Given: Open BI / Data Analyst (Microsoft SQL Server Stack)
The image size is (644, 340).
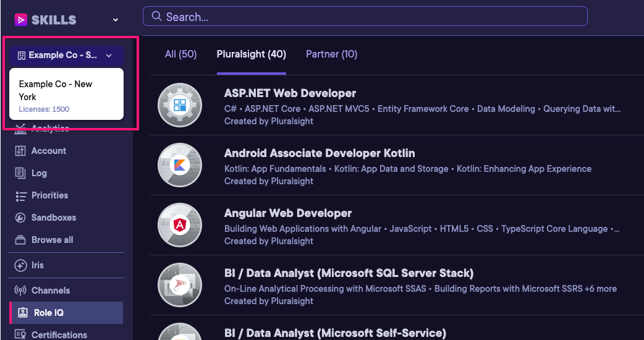Looking at the screenshot, I should [x=349, y=273].
